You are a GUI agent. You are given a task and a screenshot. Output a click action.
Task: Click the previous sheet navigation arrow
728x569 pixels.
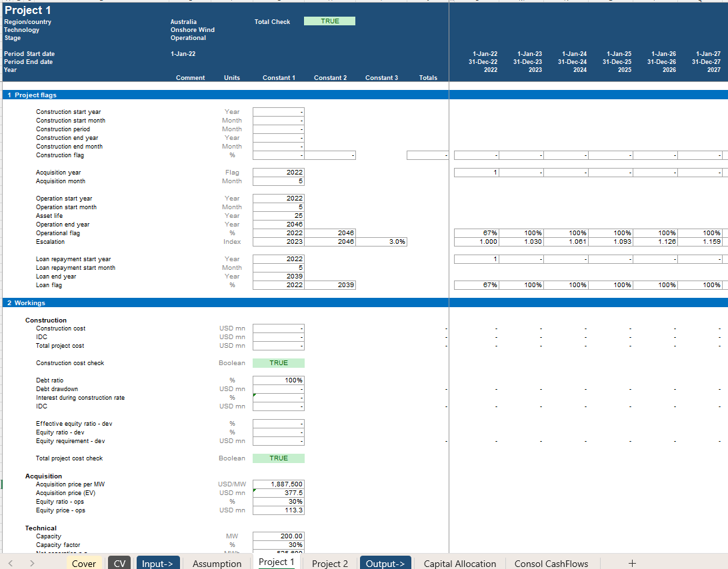[10, 564]
